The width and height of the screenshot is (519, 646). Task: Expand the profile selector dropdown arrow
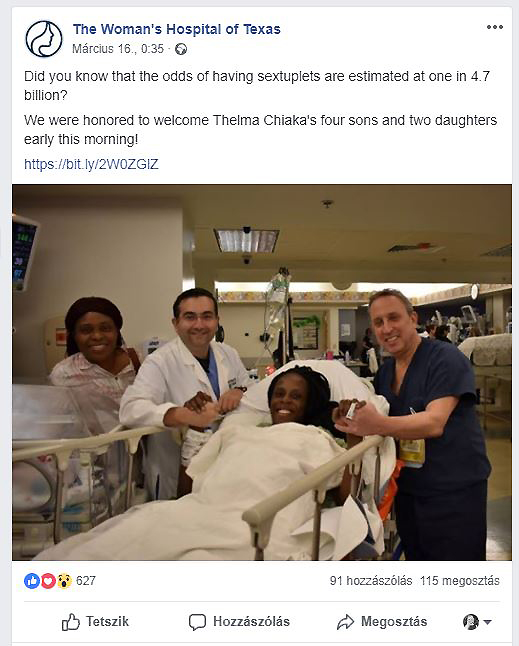(x=487, y=622)
